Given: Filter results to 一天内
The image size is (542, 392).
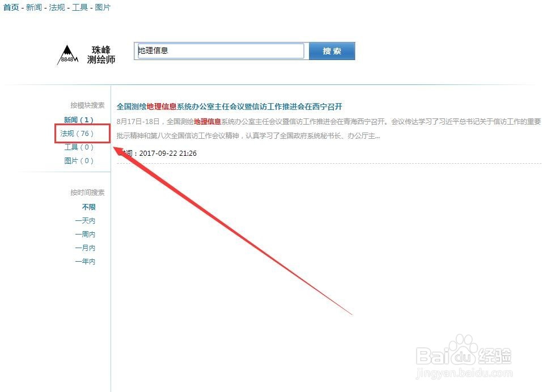Looking at the screenshot, I should (x=86, y=220).
